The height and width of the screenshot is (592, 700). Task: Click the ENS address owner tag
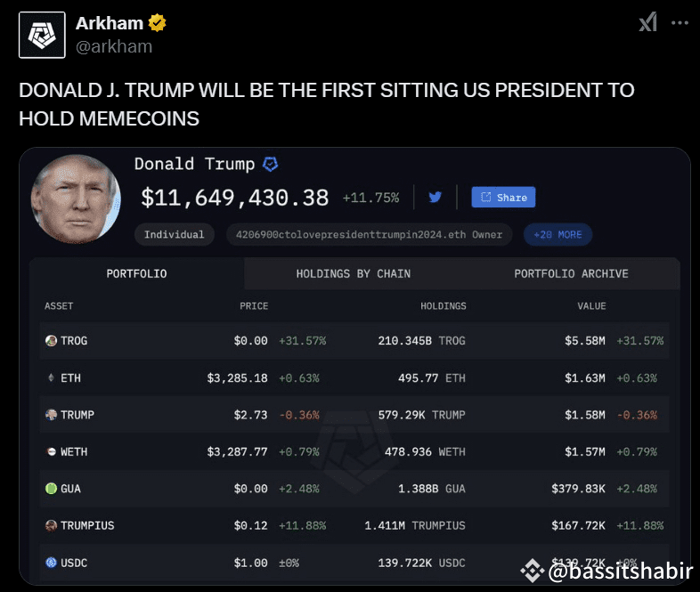(369, 235)
